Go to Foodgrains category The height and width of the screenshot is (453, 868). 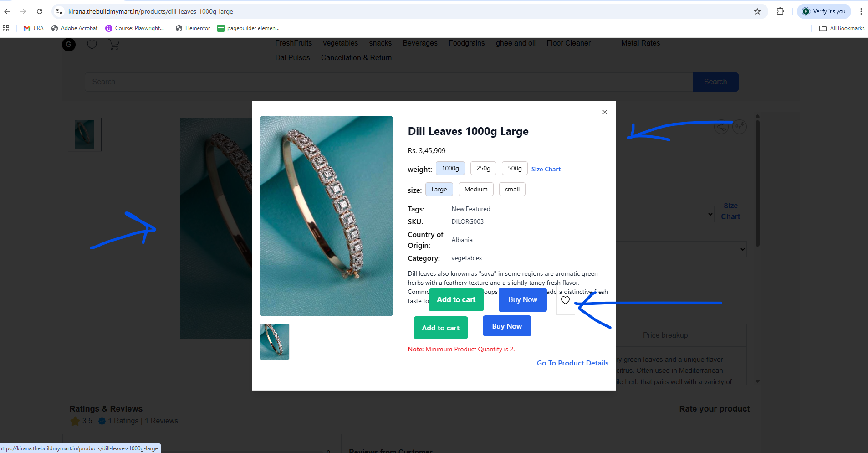click(x=467, y=43)
